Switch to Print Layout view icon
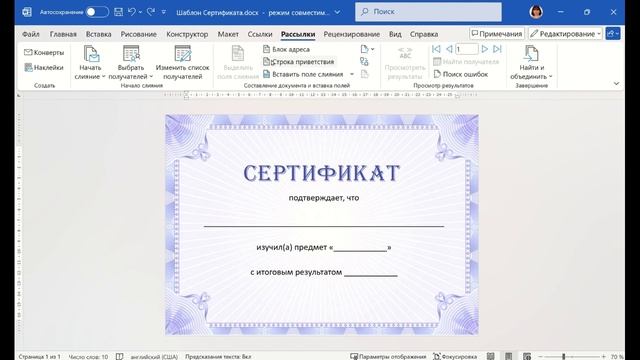This screenshot has height=360, width=640. tap(509, 356)
